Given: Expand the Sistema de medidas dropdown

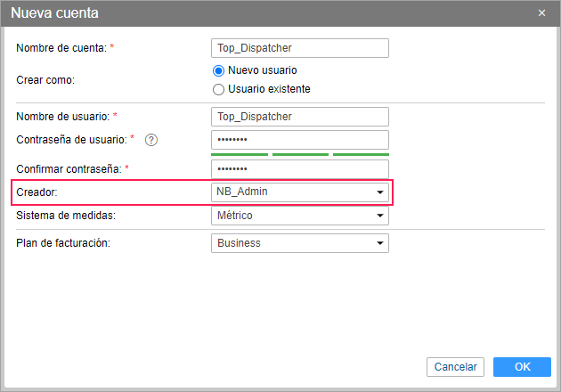Looking at the screenshot, I should tap(300, 216).
